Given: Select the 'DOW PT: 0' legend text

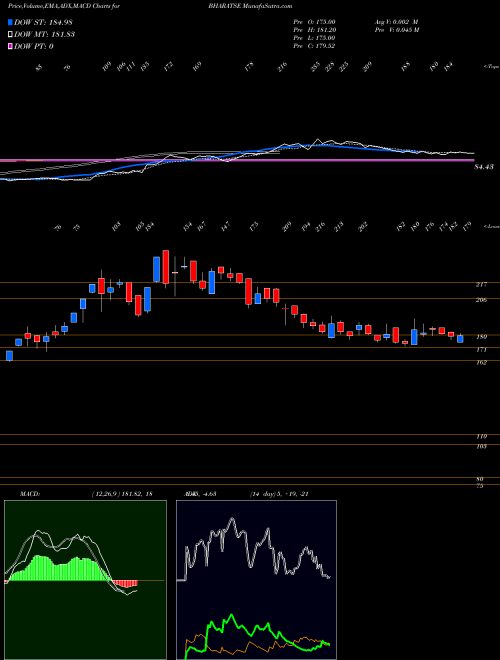Looking at the screenshot, I should point(34,46).
